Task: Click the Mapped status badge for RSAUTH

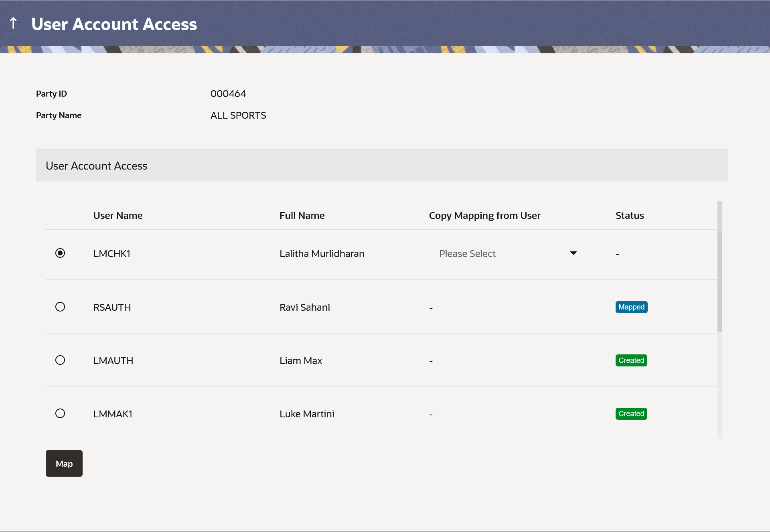Action: (631, 307)
